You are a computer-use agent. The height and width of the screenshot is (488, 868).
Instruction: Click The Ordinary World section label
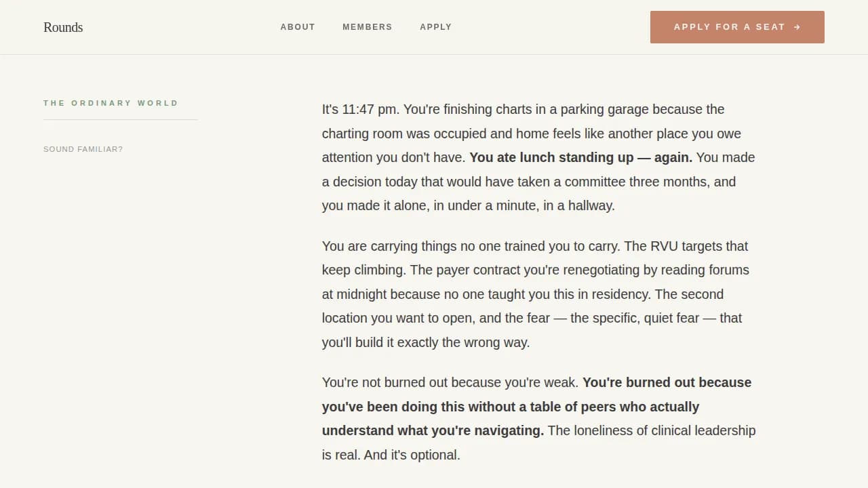click(111, 103)
